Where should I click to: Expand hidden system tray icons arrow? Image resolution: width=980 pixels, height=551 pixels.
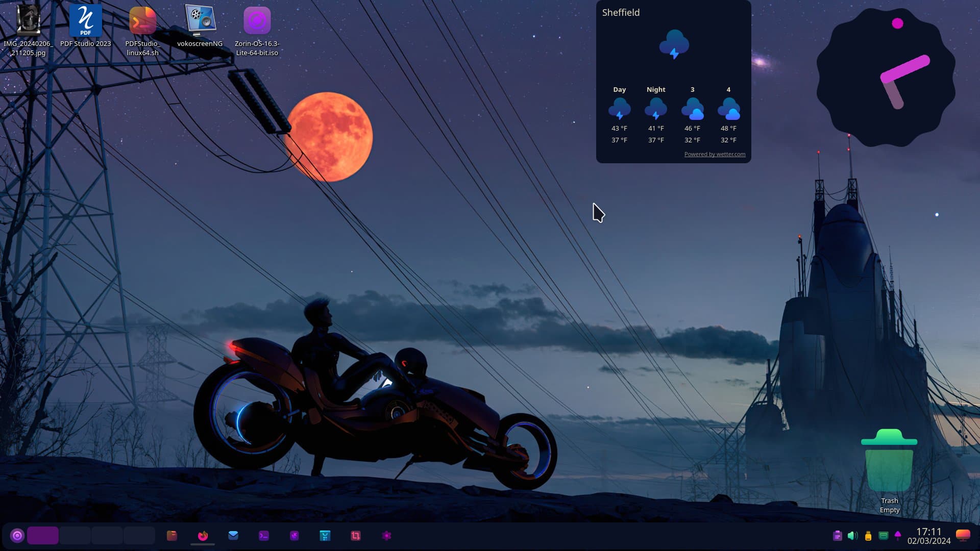(898, 535)
